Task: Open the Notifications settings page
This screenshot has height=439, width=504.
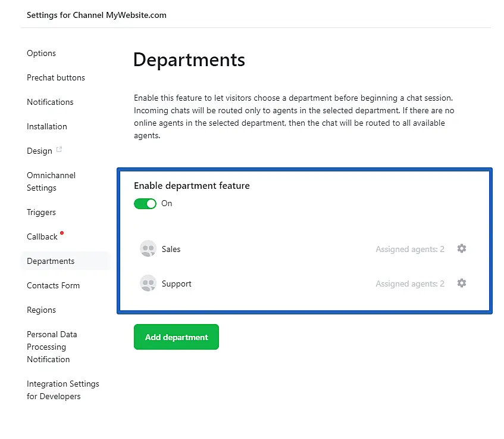Action: [50, 102]
